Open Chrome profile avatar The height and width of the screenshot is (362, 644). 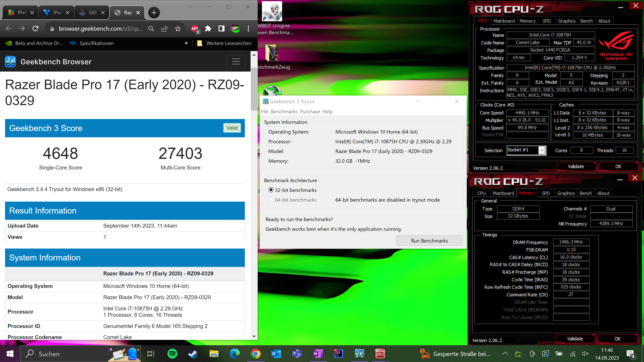(x=235, y=29)
